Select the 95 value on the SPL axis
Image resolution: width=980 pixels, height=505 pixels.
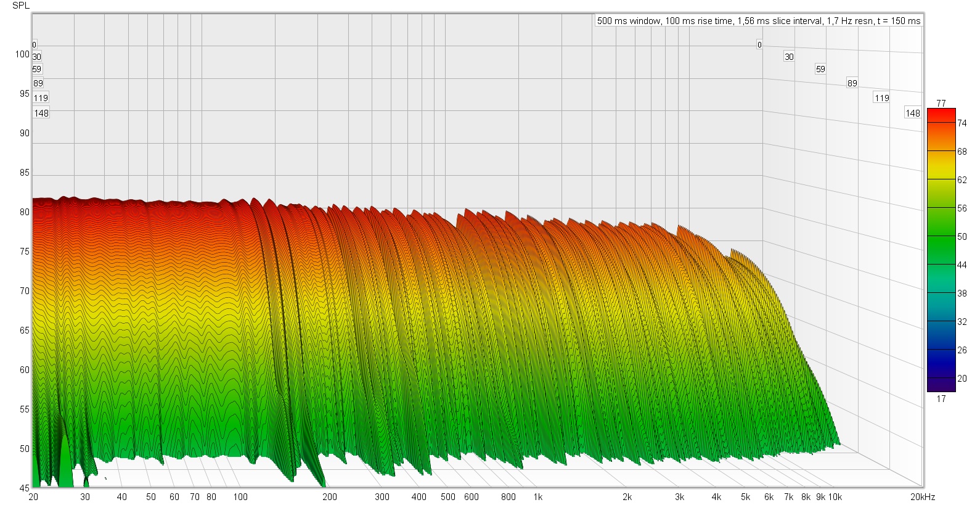coord(25,94)
